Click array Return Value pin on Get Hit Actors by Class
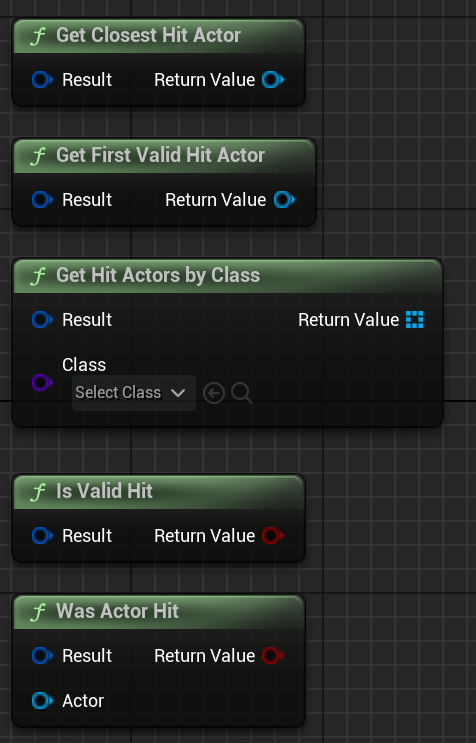The height and width of the screenshot is (743, 476). point(414,320)
